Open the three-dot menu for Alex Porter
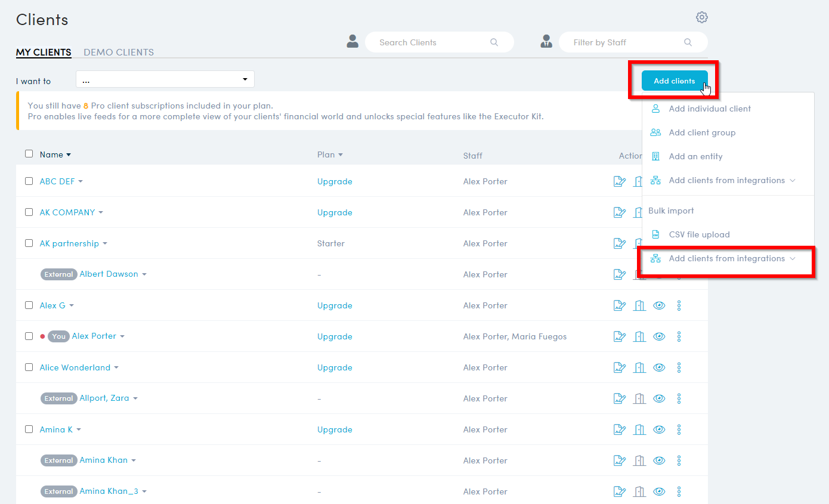Screen dimensions: 829x504 [679, 336]
